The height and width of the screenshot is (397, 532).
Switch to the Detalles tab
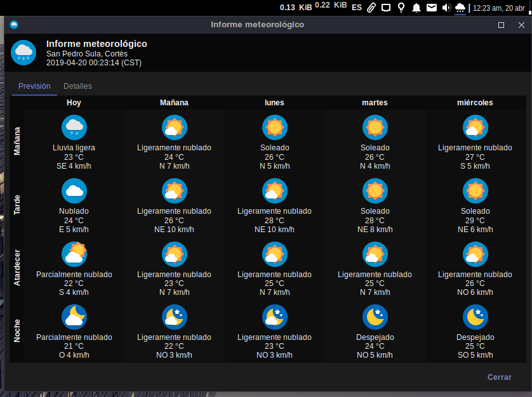(77, 86)
